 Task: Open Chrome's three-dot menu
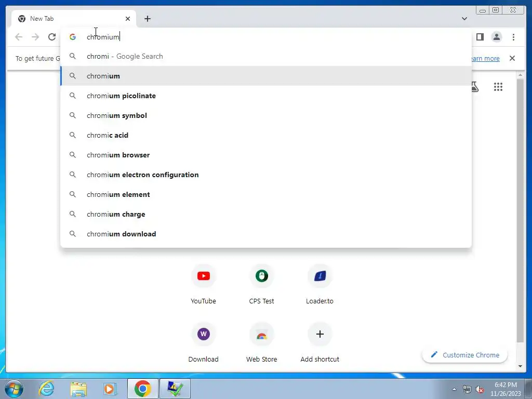[513, 37]
